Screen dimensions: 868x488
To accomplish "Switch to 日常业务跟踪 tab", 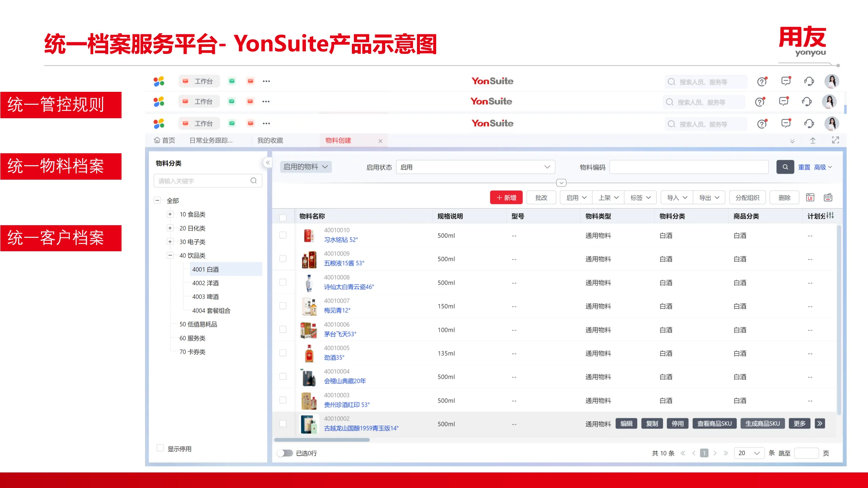I will click(x=211, y=140).
